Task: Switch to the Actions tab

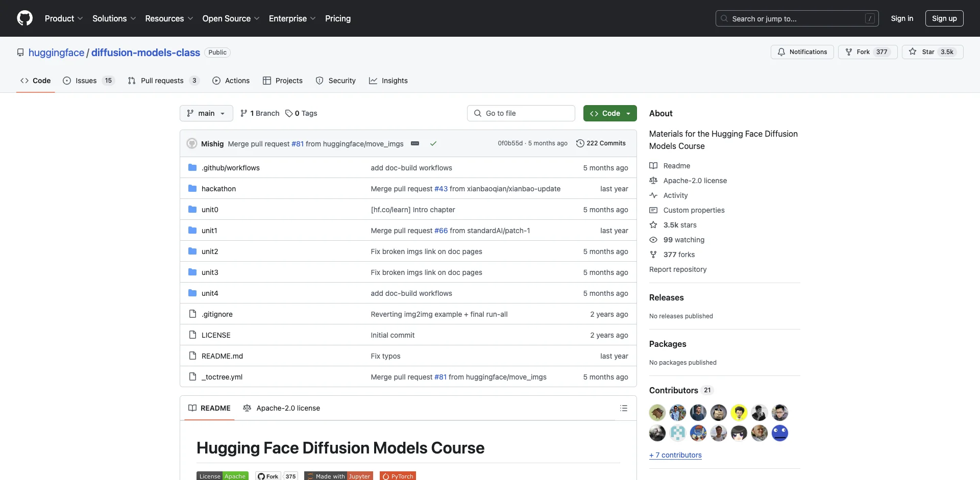Action: coord(231,81)
